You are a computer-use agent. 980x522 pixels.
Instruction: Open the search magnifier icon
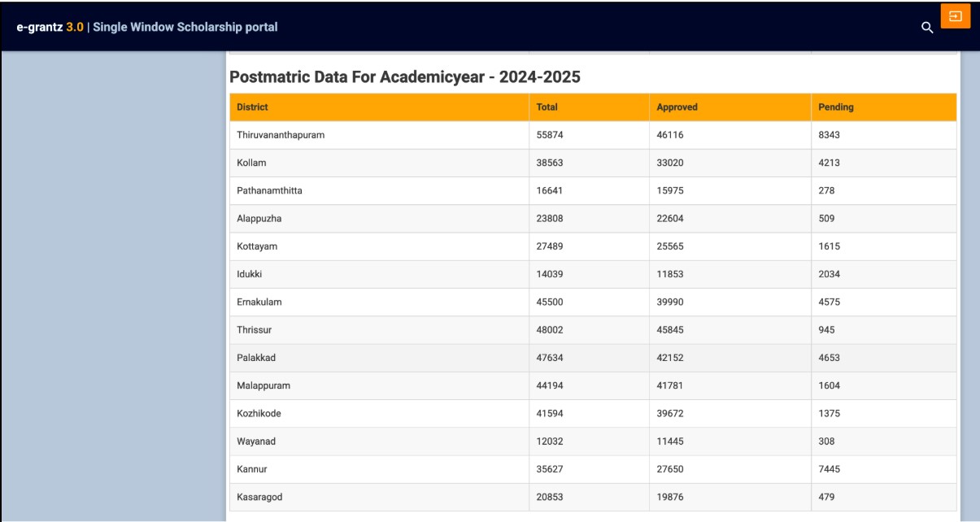[x=926, y=28]
